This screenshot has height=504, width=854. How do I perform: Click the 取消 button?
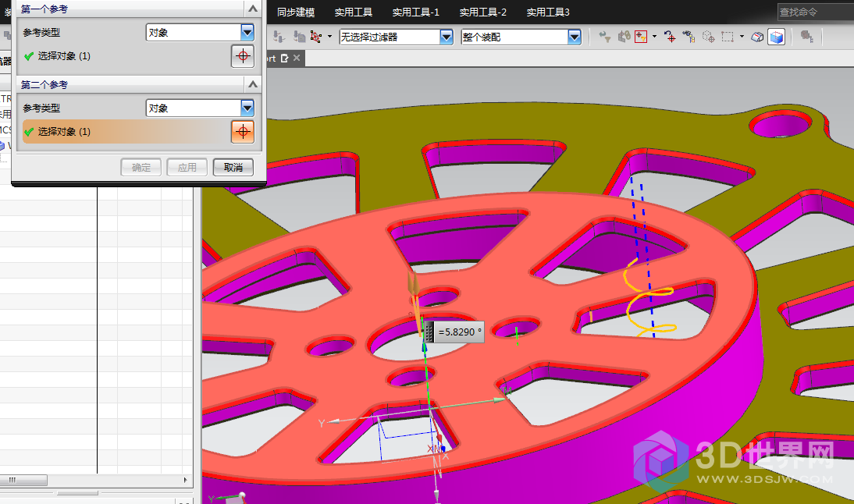[233, 167]
